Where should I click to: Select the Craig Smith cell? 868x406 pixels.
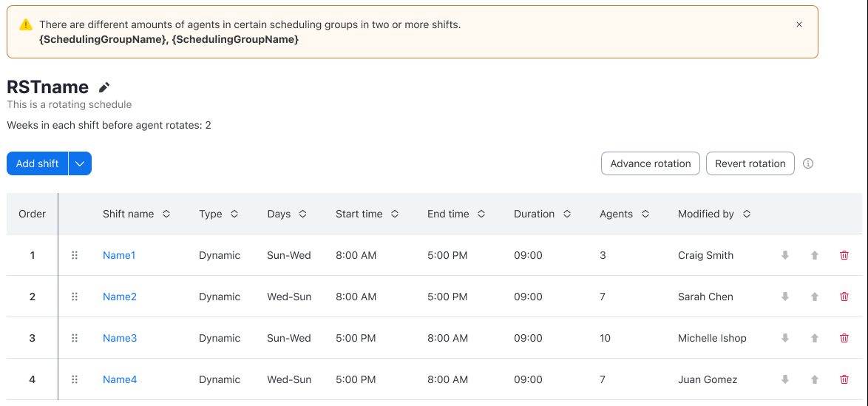(705, 255)
